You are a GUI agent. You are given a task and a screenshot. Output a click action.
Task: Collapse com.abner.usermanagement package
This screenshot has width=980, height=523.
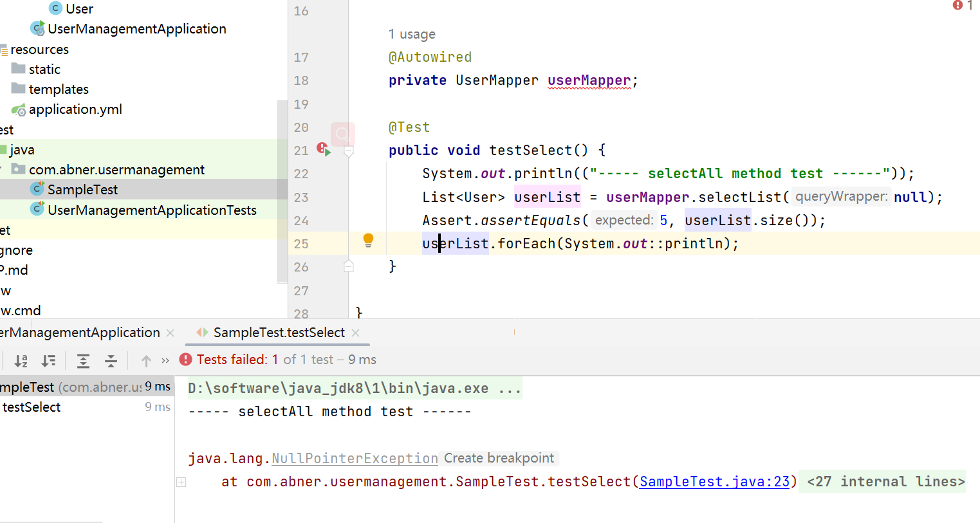tap(2, 169)
